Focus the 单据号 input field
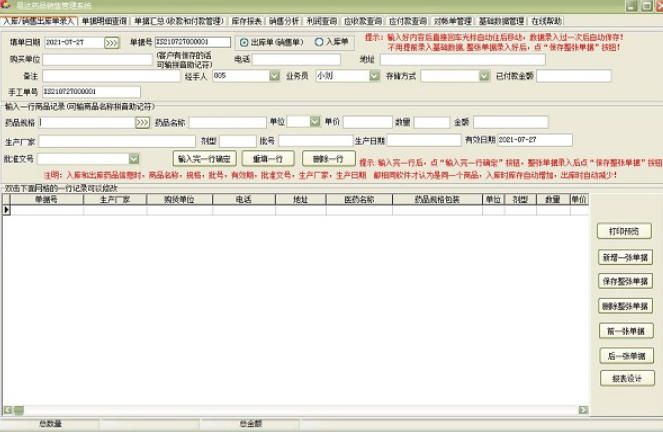The width and height of the screenshot is (663, 432). click(x=193, y=42)
